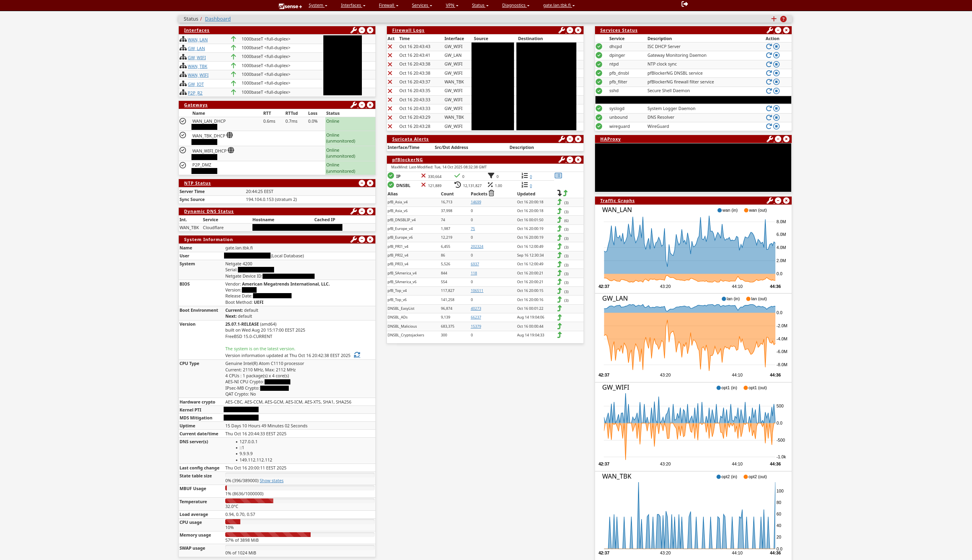Toggle opt1 (in) series in GW_WIFI graph
Screen dimensions: 972x560
[x=727, y=388]
